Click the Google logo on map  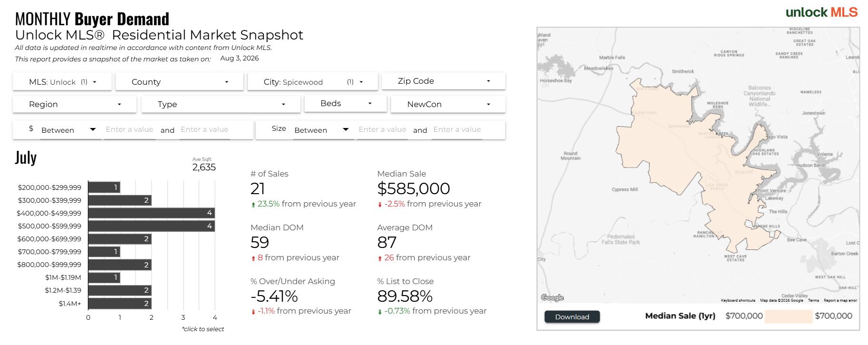[552, 297]
